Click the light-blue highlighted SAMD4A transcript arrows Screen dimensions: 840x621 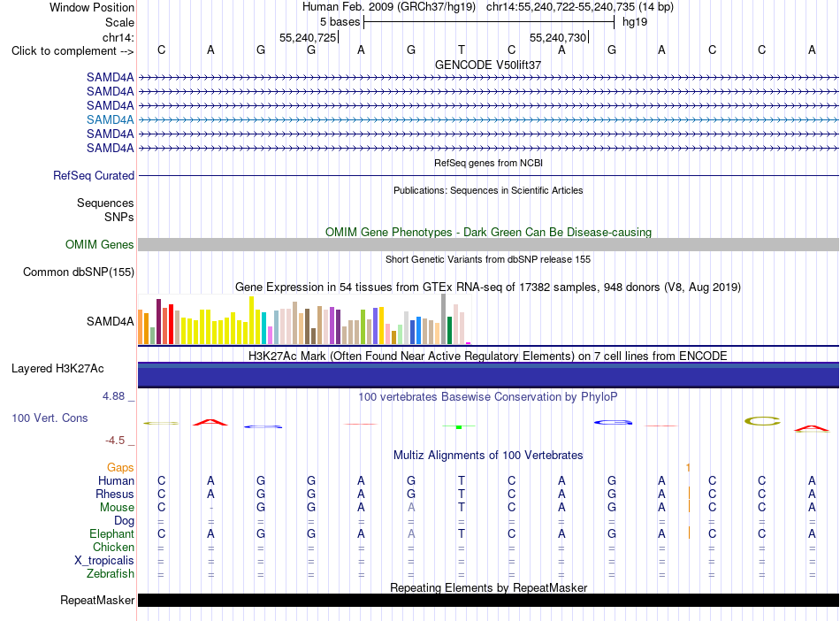pos(489,120)
